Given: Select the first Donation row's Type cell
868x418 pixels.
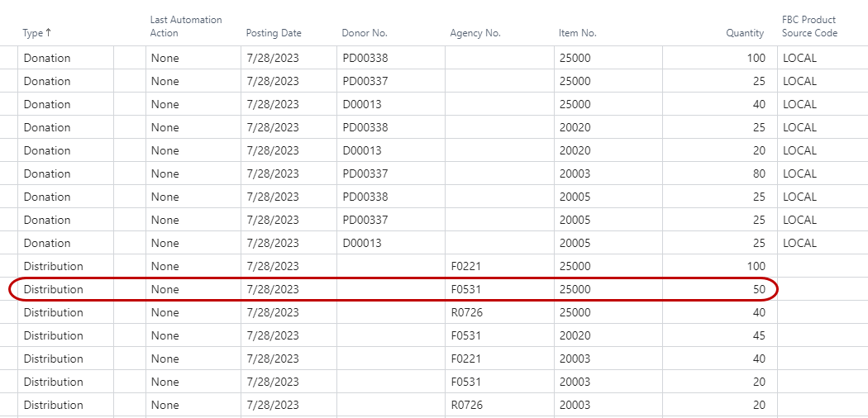Looking at the screenshot, I should (47, 58).
